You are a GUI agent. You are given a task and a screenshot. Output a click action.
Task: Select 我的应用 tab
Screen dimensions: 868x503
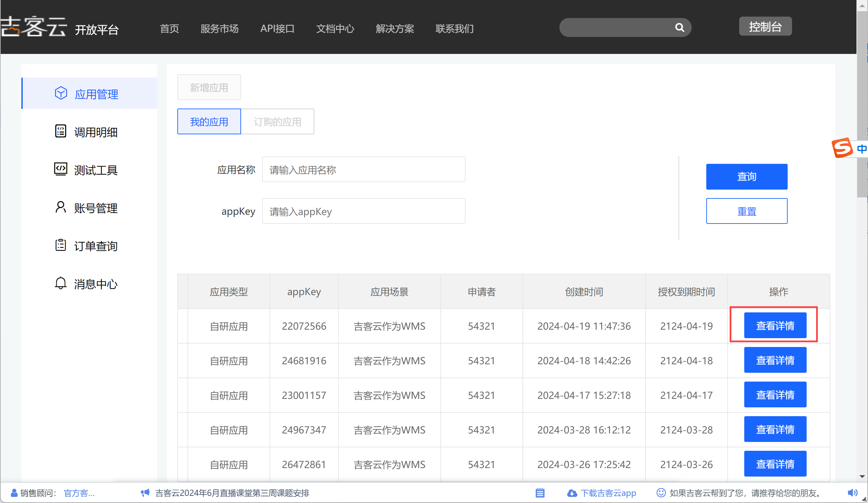(209, 122)
